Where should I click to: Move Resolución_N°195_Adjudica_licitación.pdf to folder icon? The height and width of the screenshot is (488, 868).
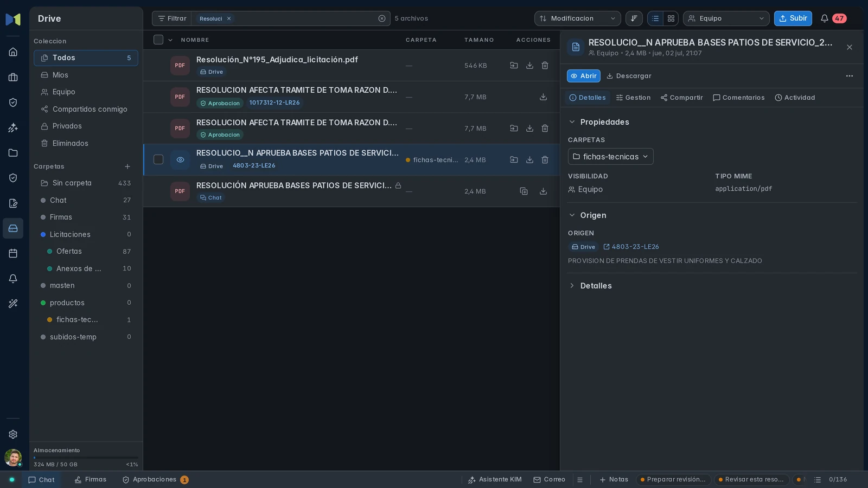click(x=514, y=66)
